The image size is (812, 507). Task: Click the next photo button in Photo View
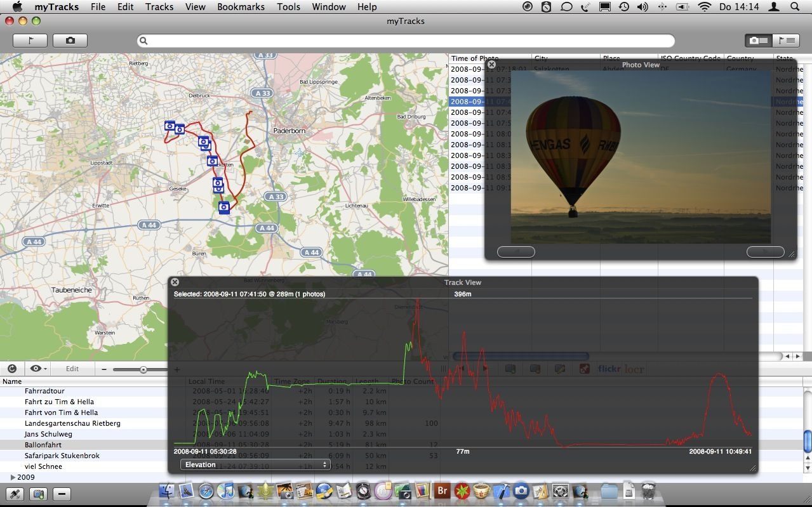(765, 252)
